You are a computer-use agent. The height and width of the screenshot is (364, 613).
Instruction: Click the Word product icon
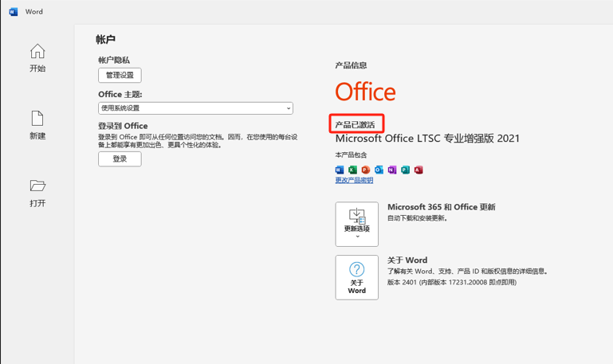coord(340,170)
